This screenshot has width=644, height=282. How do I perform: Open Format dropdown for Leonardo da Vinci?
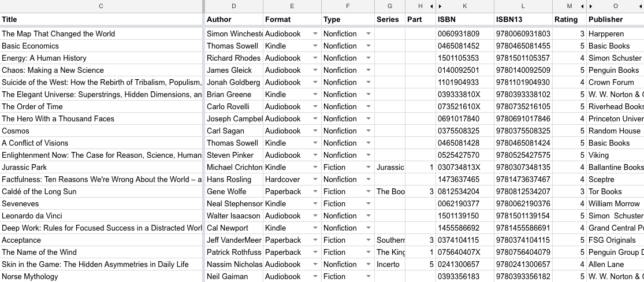click(x=315, y=216)
